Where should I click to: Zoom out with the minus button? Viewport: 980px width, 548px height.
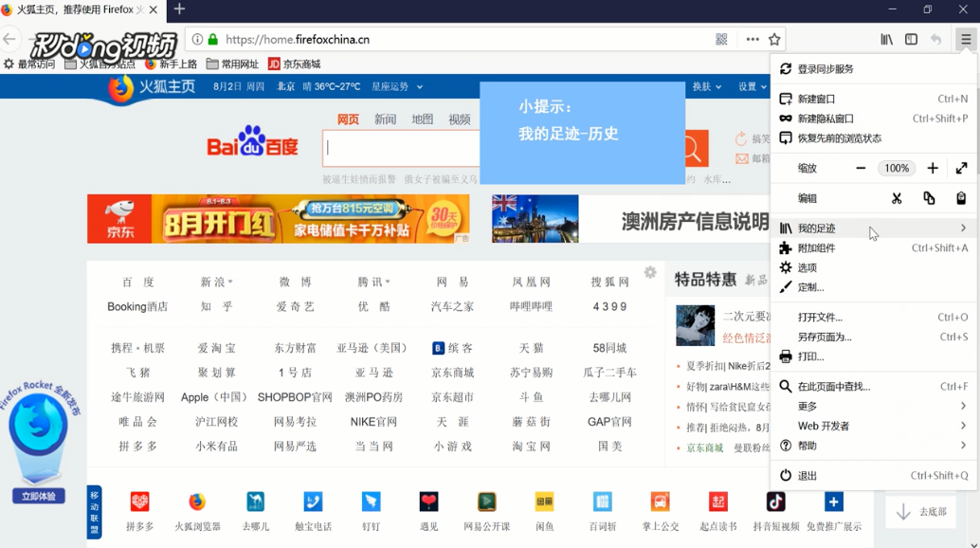861,168
